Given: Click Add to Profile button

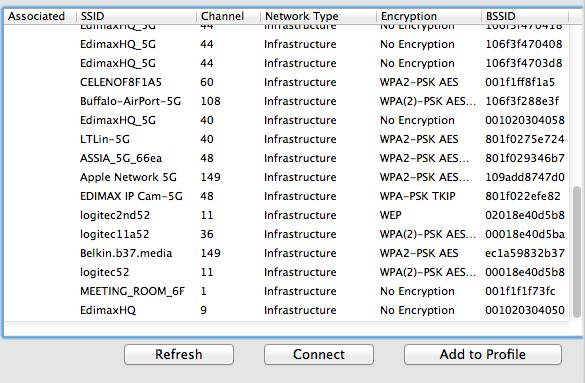Looking at the screenshot, I should [x=482, y=354].
